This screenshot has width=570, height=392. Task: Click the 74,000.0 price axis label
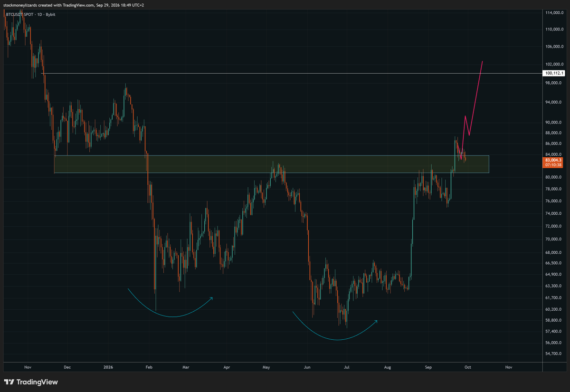coord(554,213)
